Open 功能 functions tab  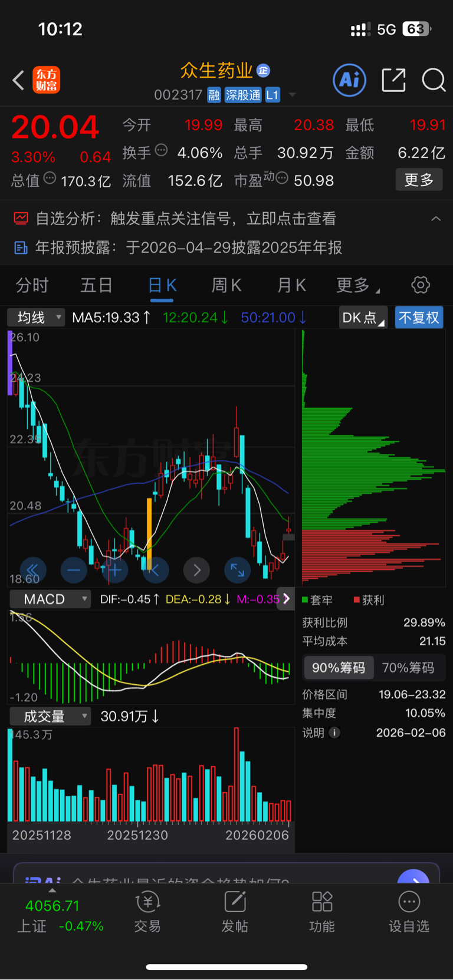point(322,912)
